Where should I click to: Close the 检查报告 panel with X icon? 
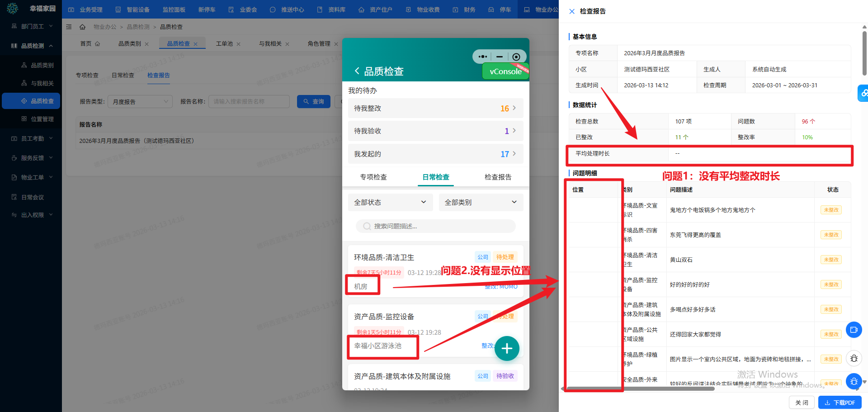(x=572, y=11)
